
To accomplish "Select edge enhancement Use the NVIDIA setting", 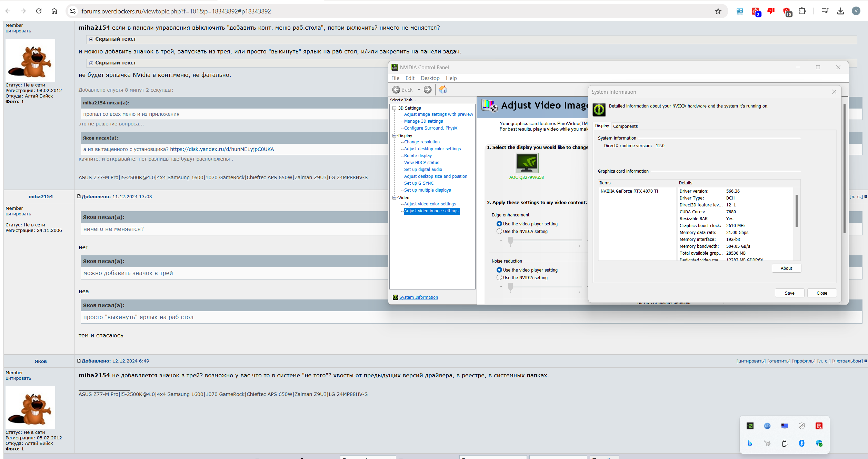I will (x=499, y=232).
